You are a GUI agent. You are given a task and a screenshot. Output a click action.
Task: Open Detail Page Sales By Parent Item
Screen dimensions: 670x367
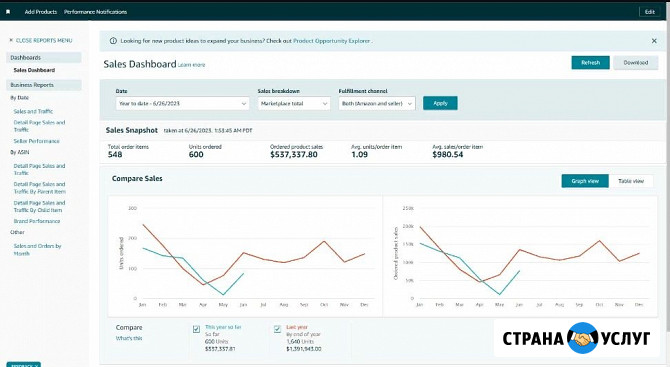point(39,188)
